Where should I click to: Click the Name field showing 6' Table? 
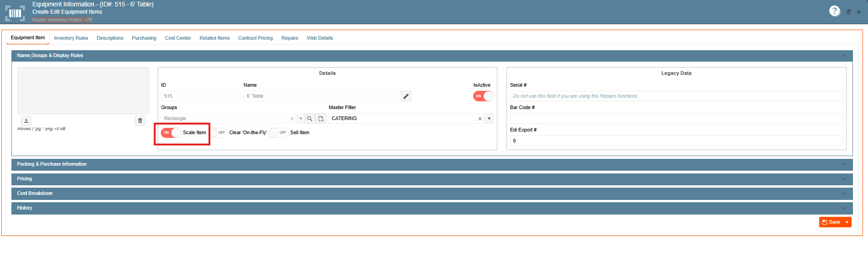[x=322, y=96]
